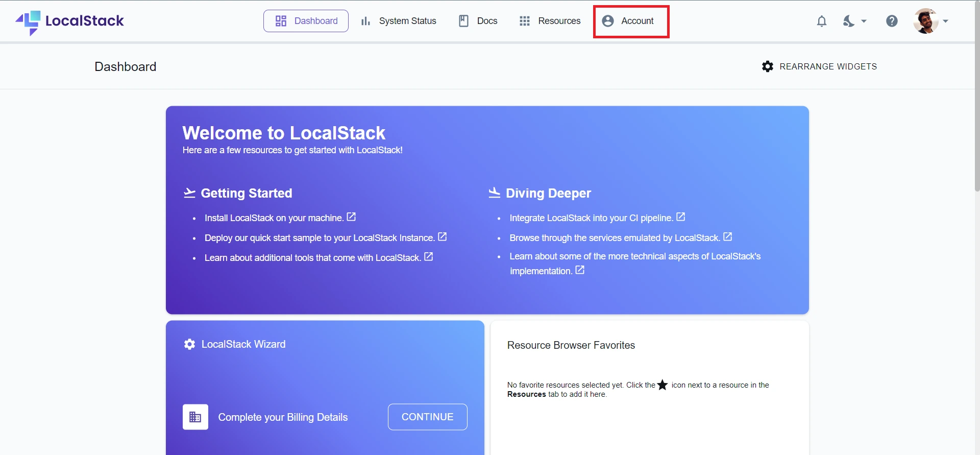Click the page vertical scrollbar
The image size is (980, 455).
tap(977, 102)
